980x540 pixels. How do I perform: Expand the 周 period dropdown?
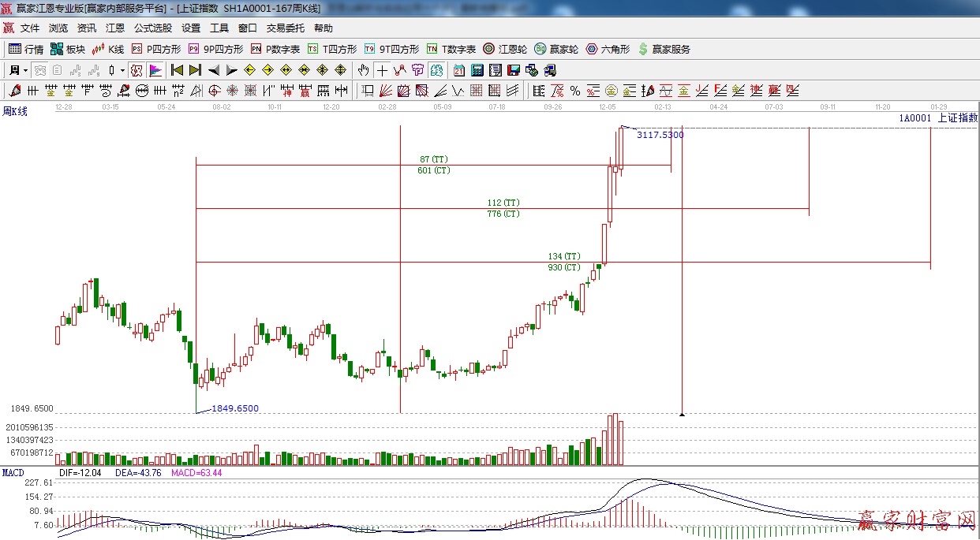pyautogui.click(x=16, y=70)
